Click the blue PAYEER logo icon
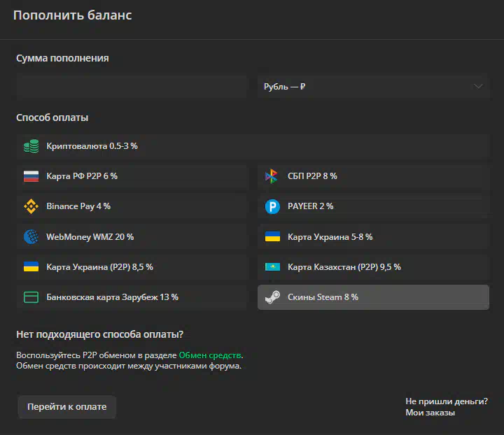The image size is (504, 435). tap(272, 206)
